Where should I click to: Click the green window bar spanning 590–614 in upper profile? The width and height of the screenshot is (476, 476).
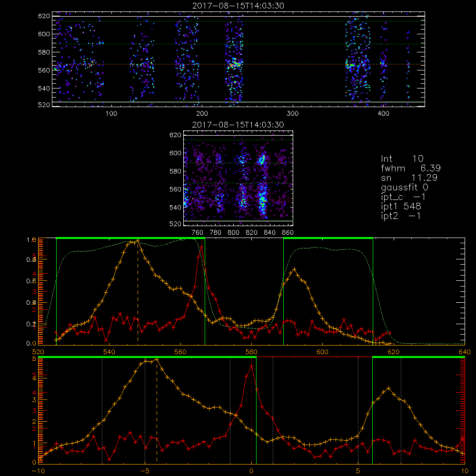pos(328,238)
